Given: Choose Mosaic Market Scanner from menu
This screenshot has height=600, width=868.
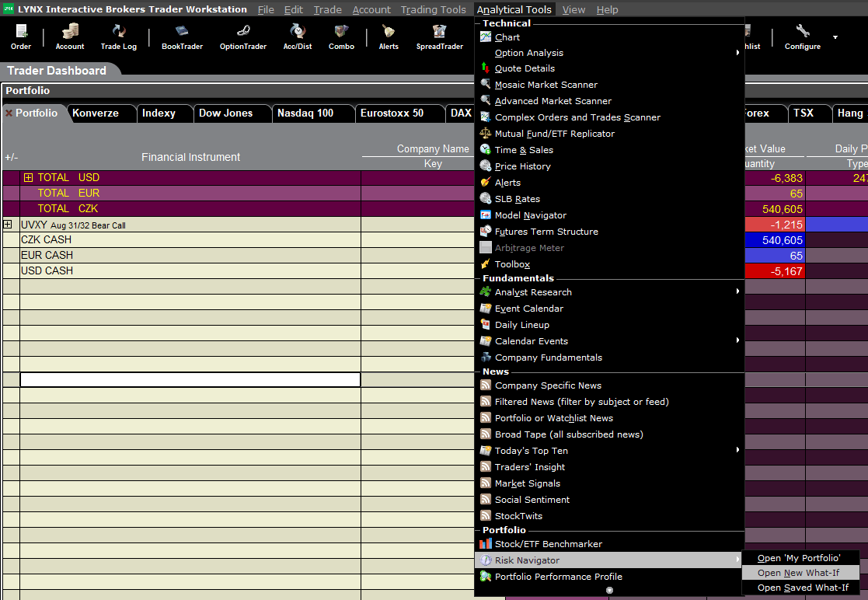Looking at the screenshot, I should pos(546,85).
